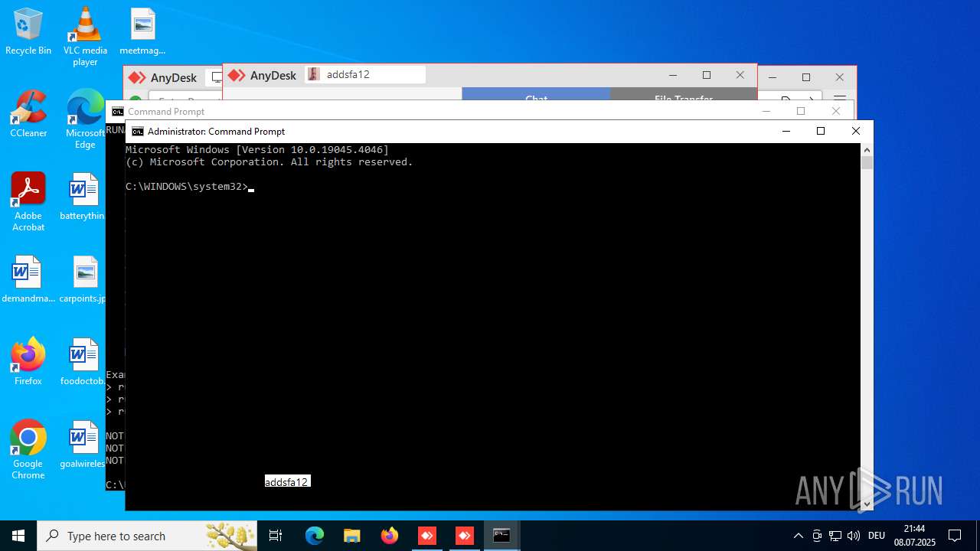
Task: Maximize the Administrator Command Prompt window
Action: (821, 132)
